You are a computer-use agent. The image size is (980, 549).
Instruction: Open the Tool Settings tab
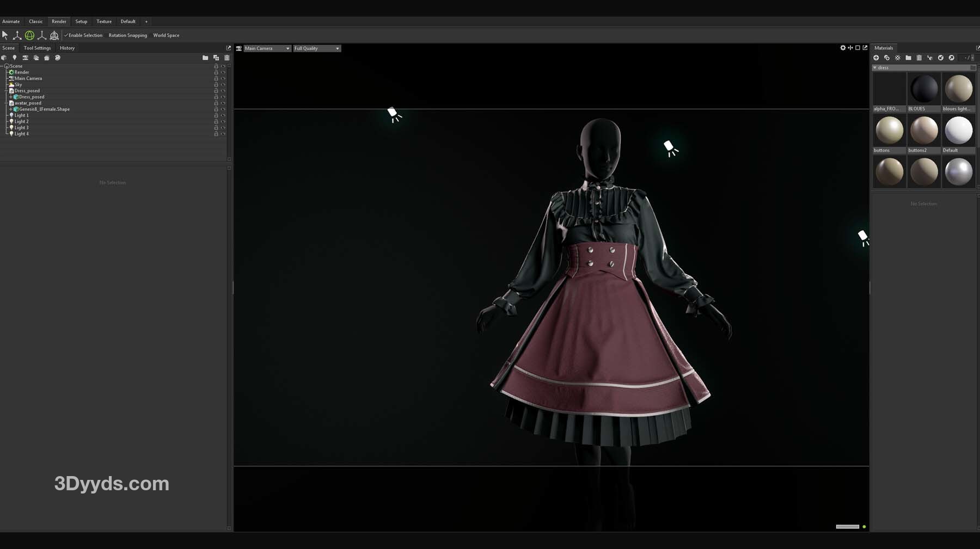[37, 48]
